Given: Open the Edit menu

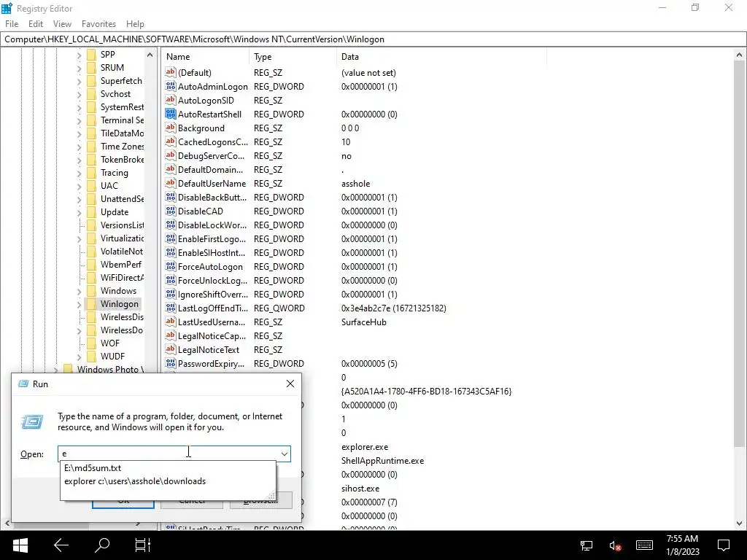Looking at the screenshot, I should [36, 24].
